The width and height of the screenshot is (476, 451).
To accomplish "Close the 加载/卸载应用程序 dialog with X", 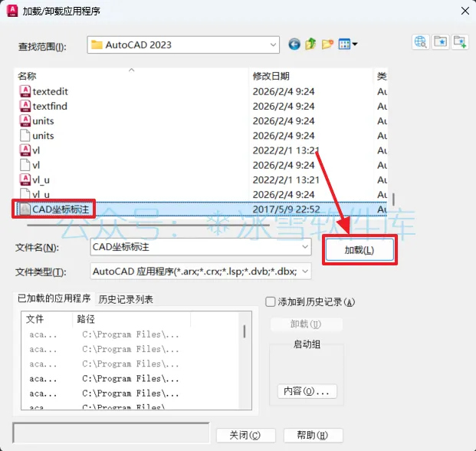I will 465,11.
